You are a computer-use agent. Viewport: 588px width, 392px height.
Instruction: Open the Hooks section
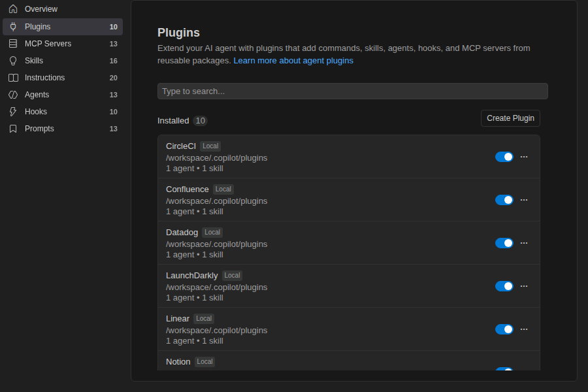click(63, 112)
